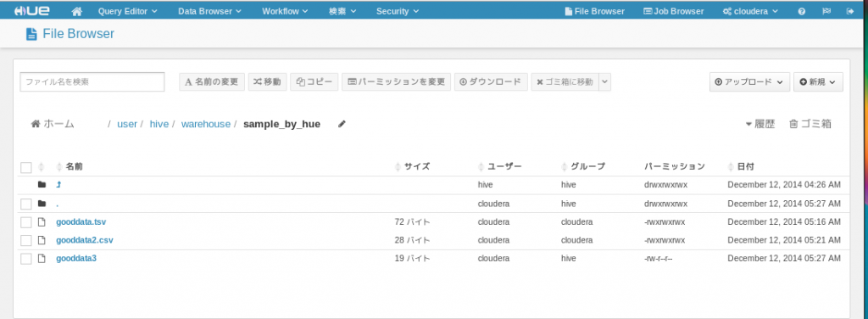Click the コピー copy button
Screen dimensions: 868x319
pos(314,82)
